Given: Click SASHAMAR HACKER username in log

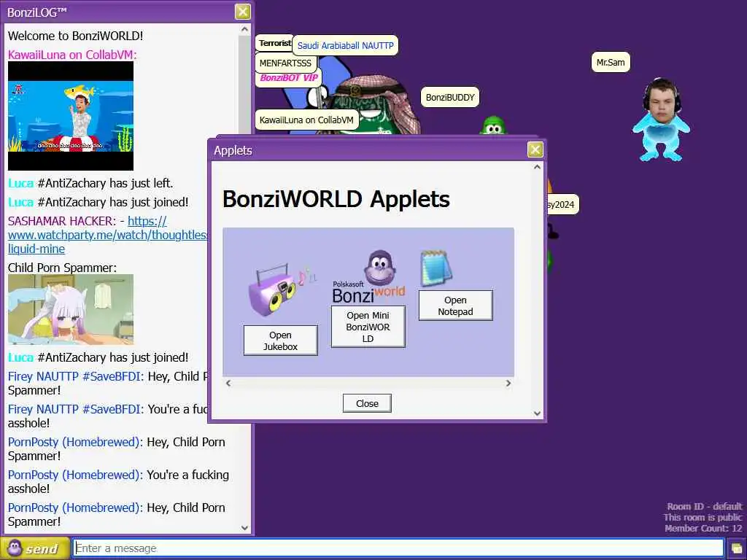Looking at the screenshot, I should click(62, 221).
